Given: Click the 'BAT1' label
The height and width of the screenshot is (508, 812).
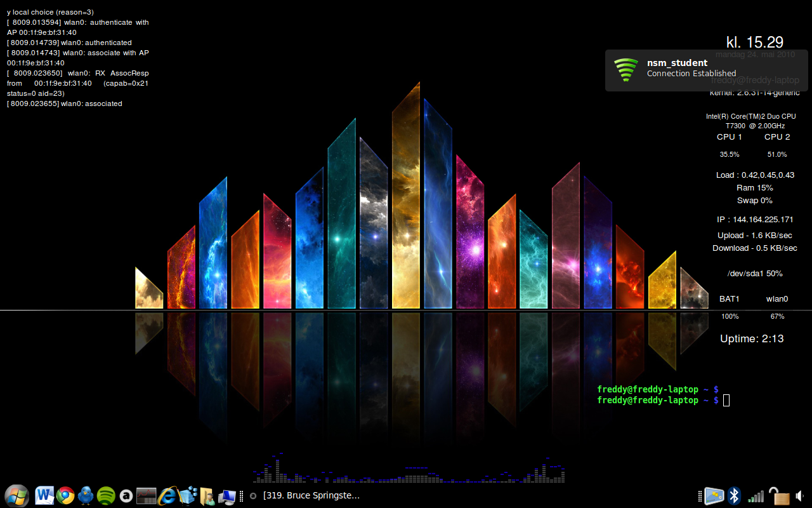Looking at the screenshot, I should coord(730,298).
